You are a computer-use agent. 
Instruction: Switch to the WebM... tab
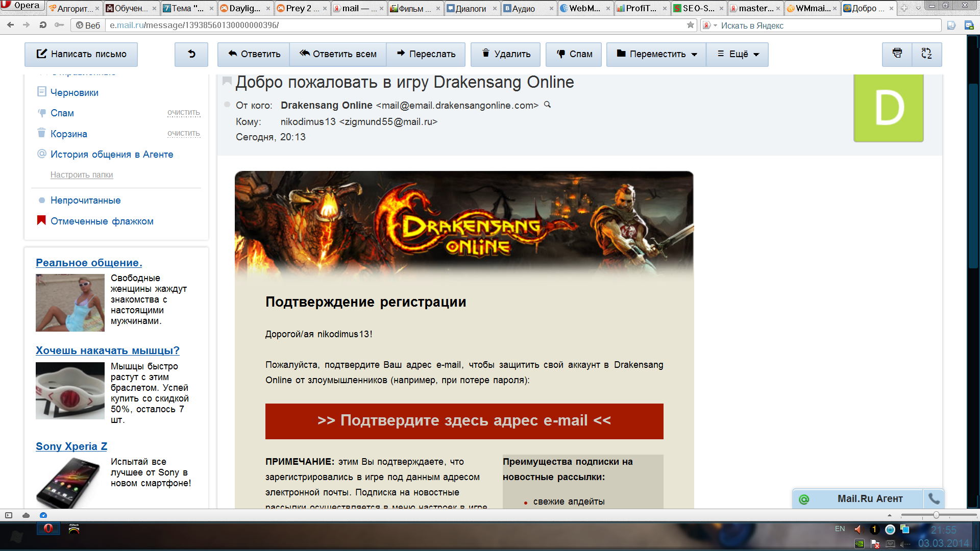(x=585, y=8)
